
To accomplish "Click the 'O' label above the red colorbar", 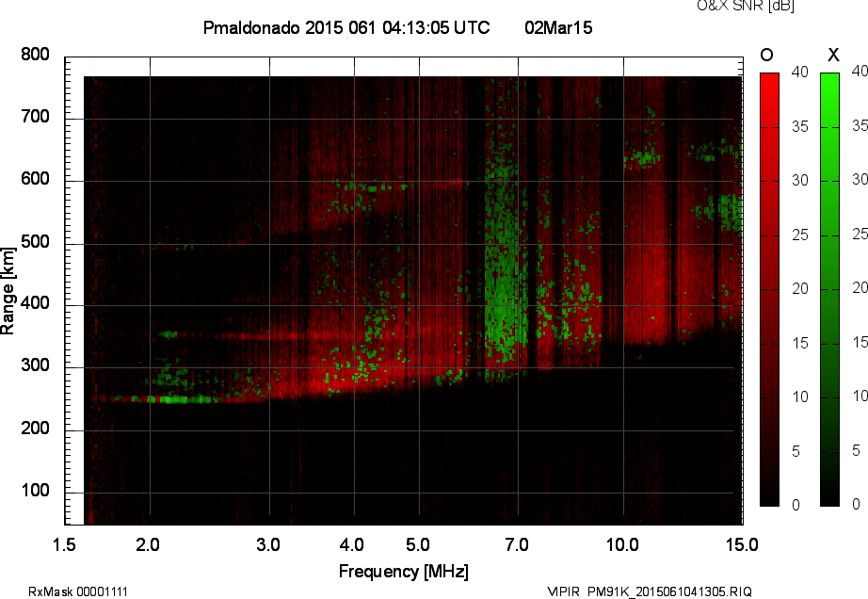I will pyautogui.click(x=766, y=55).
